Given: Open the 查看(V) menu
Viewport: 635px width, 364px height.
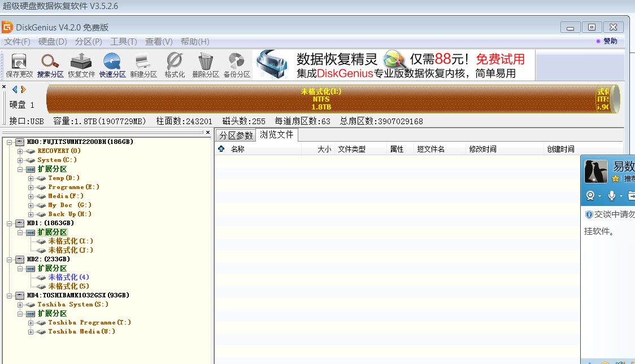Looking at the screenshot, I should pos(159,42).
